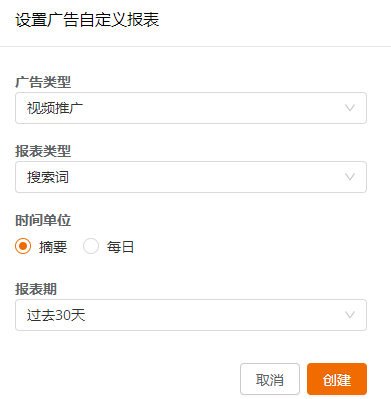
Task: Click the 报表类型 field label
Action: (x=43, y=151)
